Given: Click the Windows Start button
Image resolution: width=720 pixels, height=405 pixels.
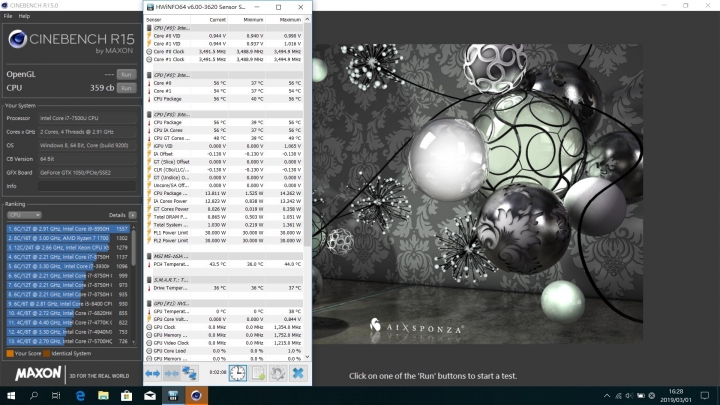Looking at the screenshot, I should point(11,395).
